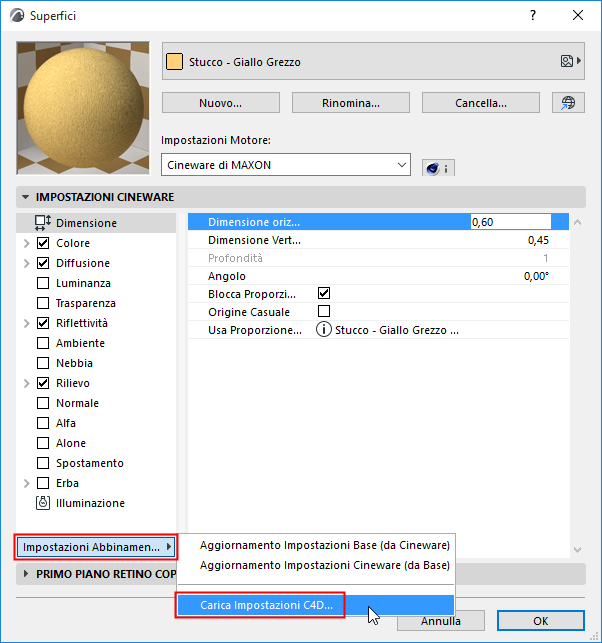Select the Dimensione row in channel list
The width and height of the screenshot is (602, 643).
(x=96, y=223)
